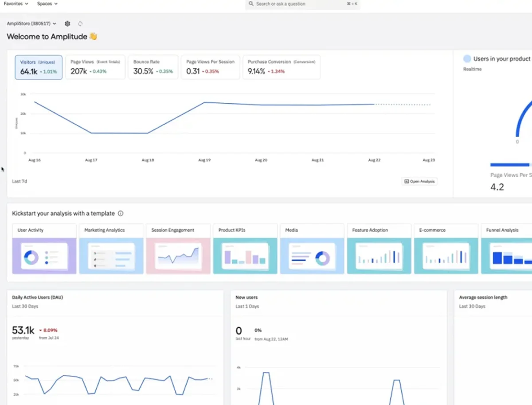The image size is (532, 405).
Task: Click the search magnifier icon
Action: tap(251, 4)
